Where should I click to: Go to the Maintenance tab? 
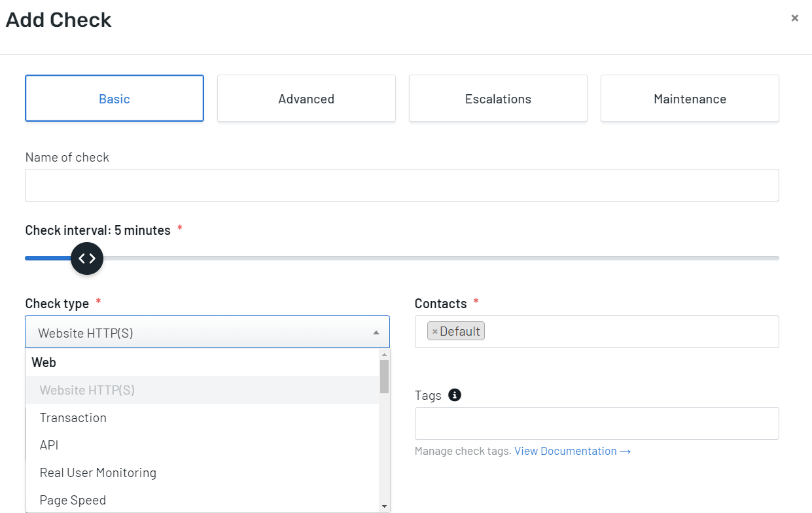click(690, 98)
